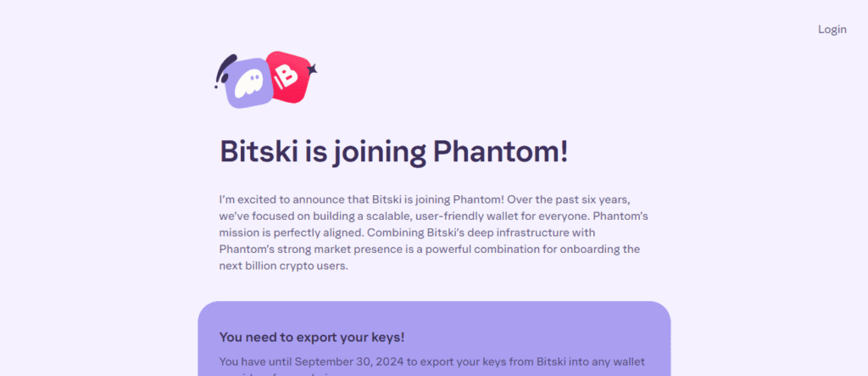Image resolution: width=868 pixels, height=376 pixels.
Task: Click the Login link
Action: click(832, 30)
